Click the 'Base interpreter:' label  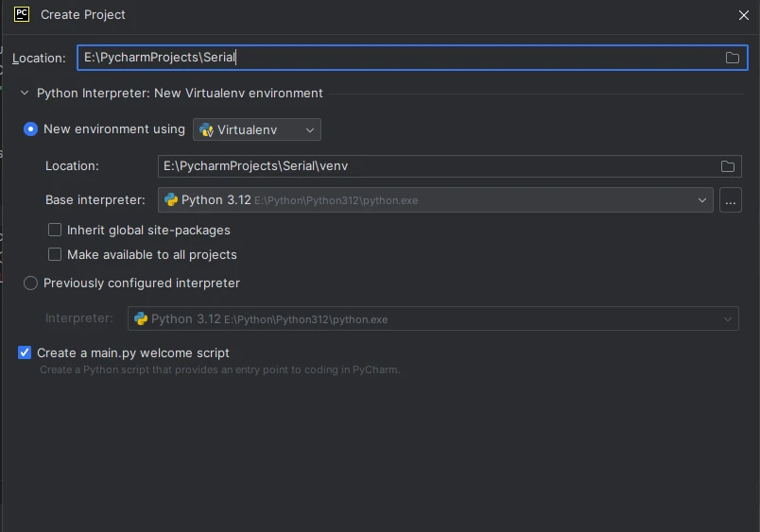pyautogui.click(x=95, y=200)
